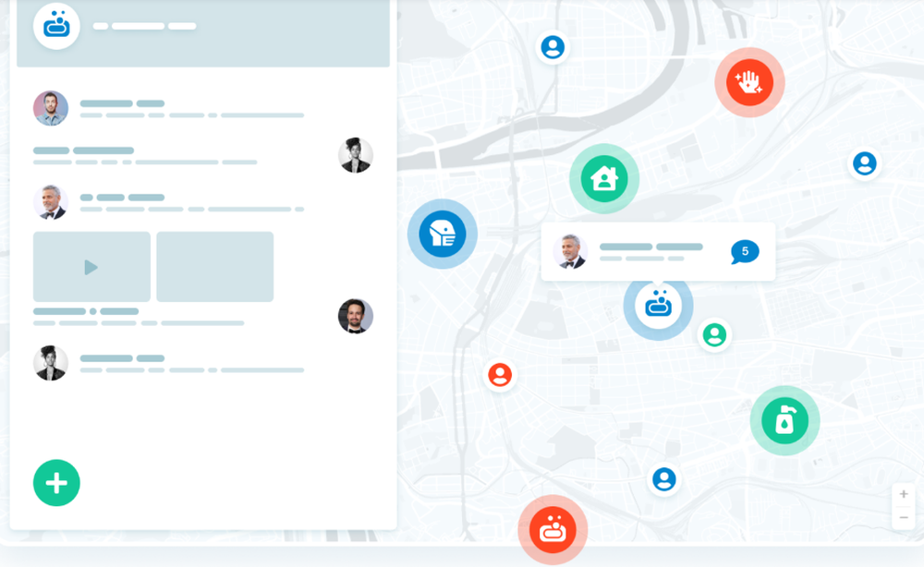Click the blue mask marker on the map
This screenshot has width=924, height=567.
point(442,233)
